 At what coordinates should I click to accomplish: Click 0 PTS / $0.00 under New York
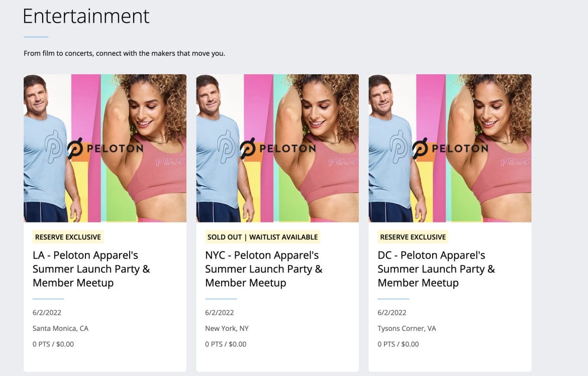[x=226, y=344]
